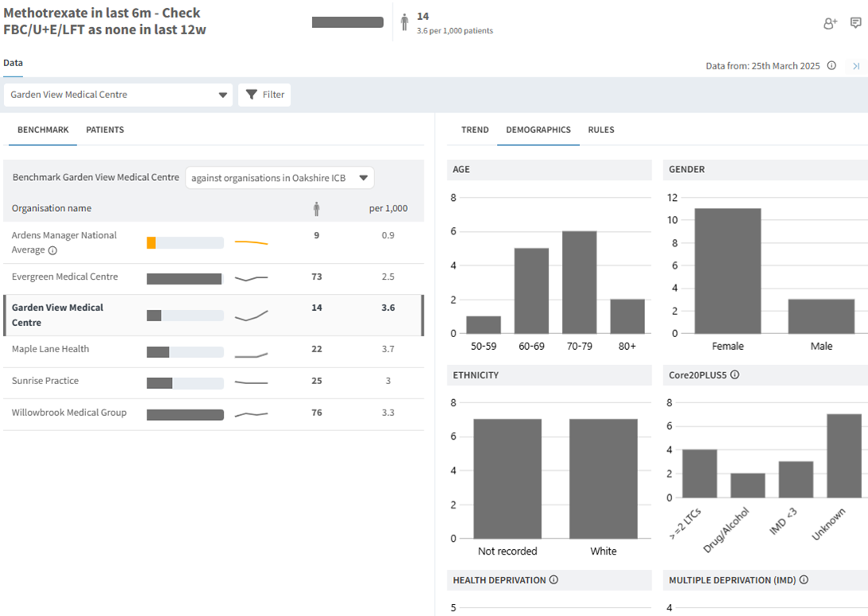868x616 pixels.
Task: Open the RULES tab
Action: click(601, 130)
